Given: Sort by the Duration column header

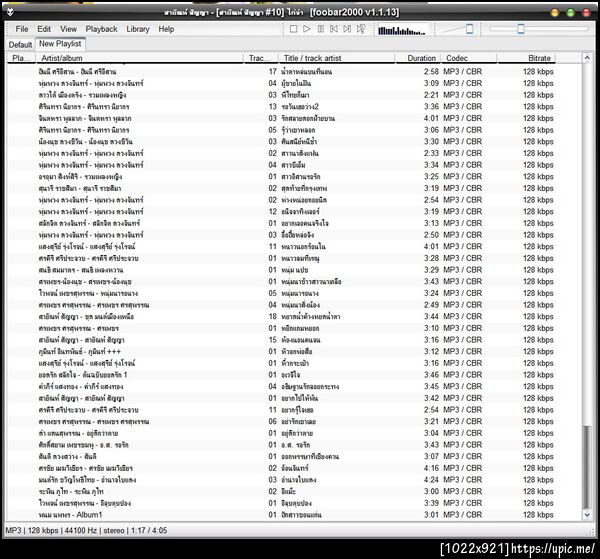Looking at the screenshot, I should 417,58.
